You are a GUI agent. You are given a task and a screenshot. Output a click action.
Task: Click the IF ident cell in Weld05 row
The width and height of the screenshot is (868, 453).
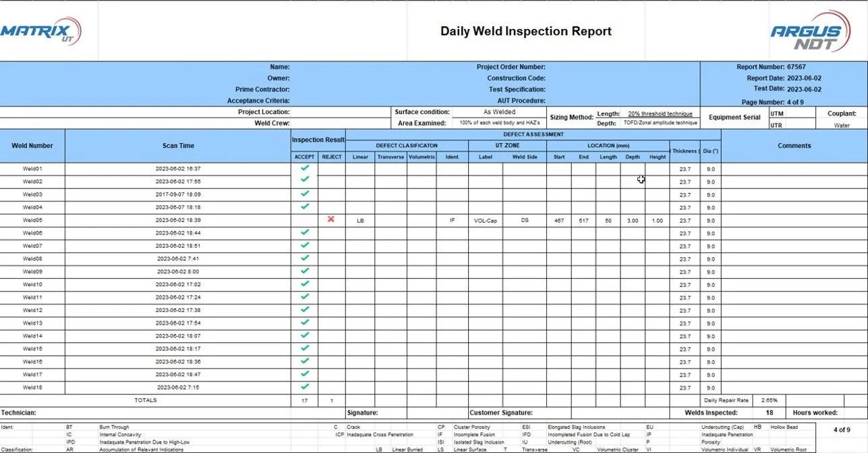tap(452, 220)
